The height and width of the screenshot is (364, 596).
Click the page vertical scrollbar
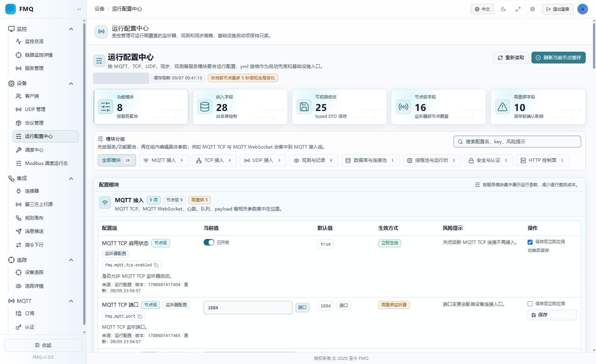click(x=594, y=46)
